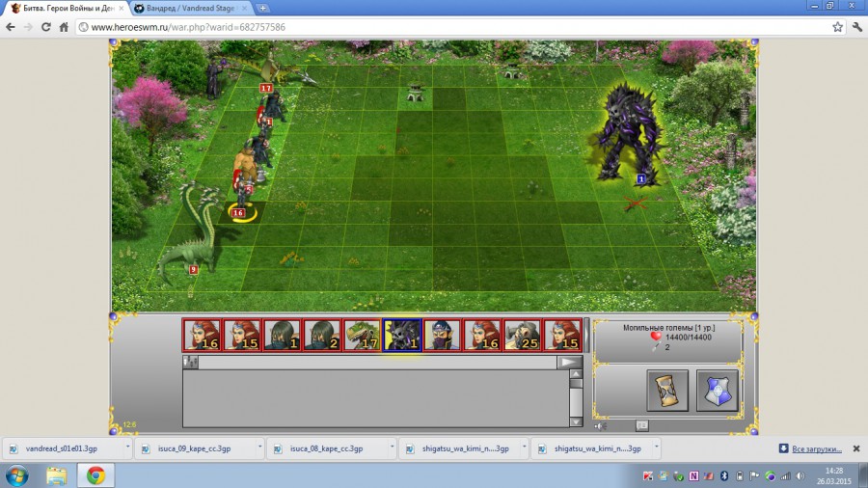868x488 pixels.
Task: Open the system volume tray icon
Action: pos(800,475)
